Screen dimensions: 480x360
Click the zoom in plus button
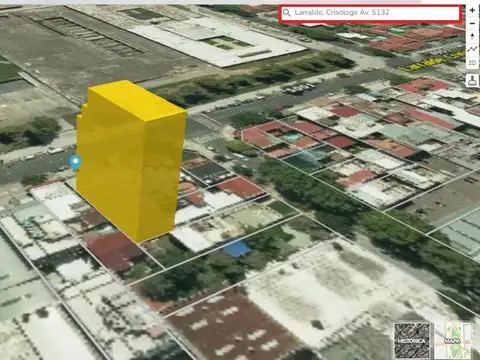[472, 11]
